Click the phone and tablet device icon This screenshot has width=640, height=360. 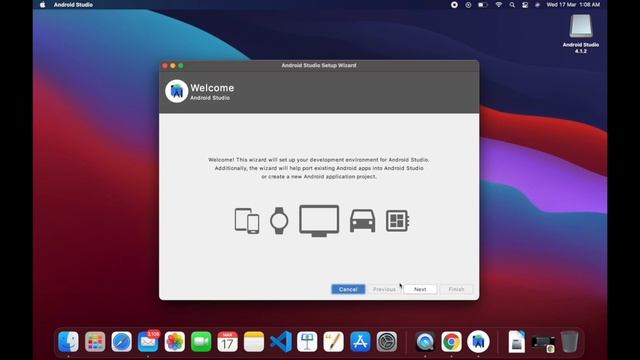247,221
